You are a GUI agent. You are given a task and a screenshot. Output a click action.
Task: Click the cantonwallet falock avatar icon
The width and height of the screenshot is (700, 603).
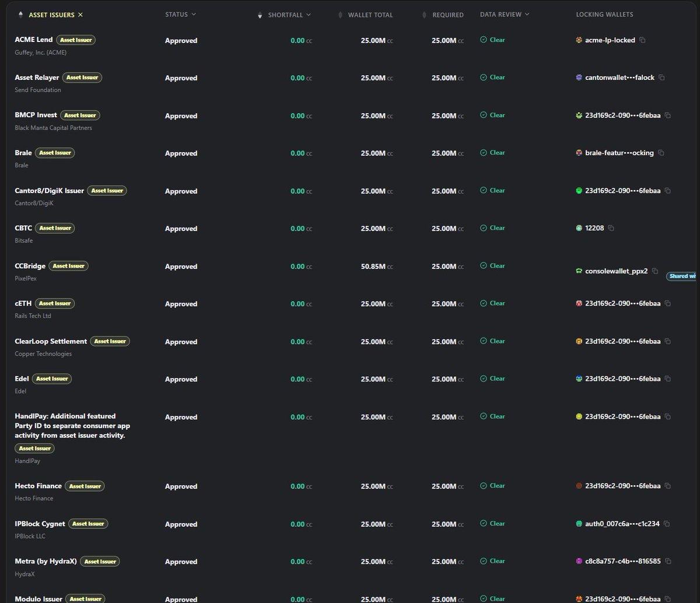pyautogui.click(x=579, y=78)
